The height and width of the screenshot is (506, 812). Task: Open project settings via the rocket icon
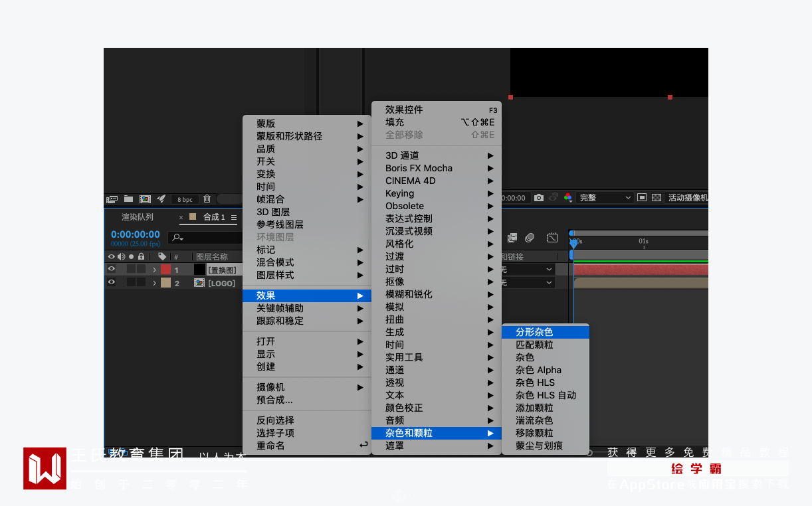click(161, 199)
